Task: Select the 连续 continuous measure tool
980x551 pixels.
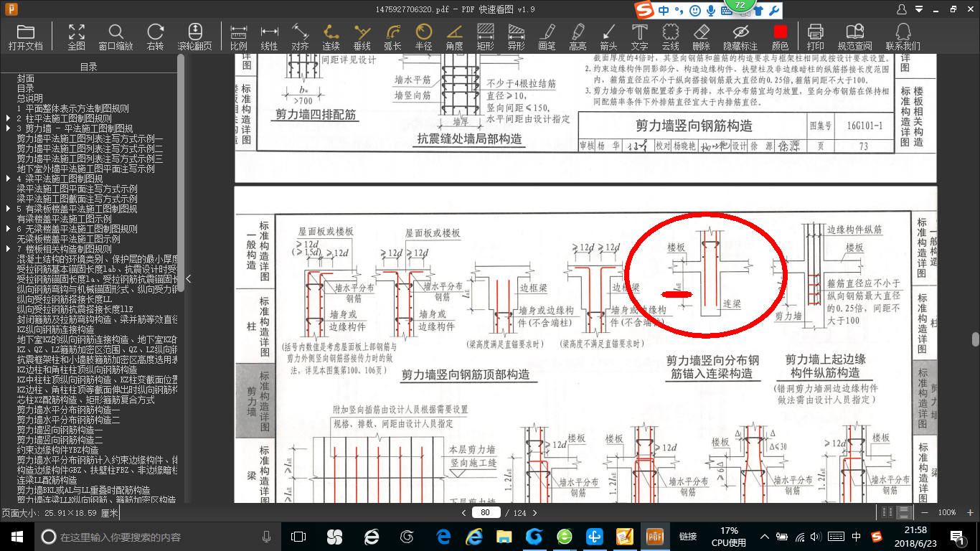Action: pos(331,37)
